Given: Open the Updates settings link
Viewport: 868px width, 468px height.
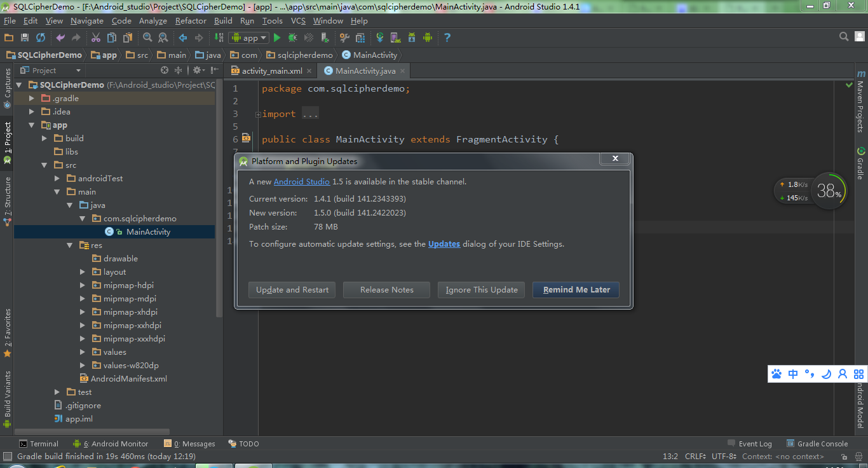Looking at the screenshot, I should [x=444, y=244].
